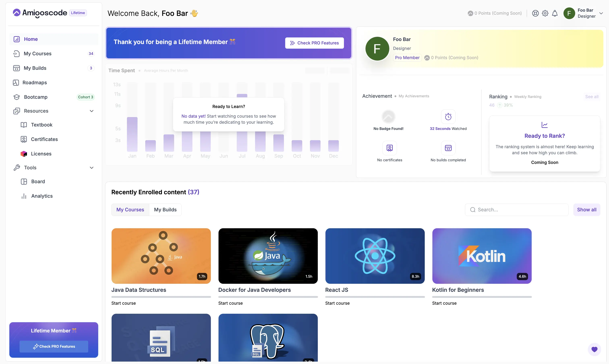
Task: Click the builds completed achievement icon
Action: pos(448,148)
